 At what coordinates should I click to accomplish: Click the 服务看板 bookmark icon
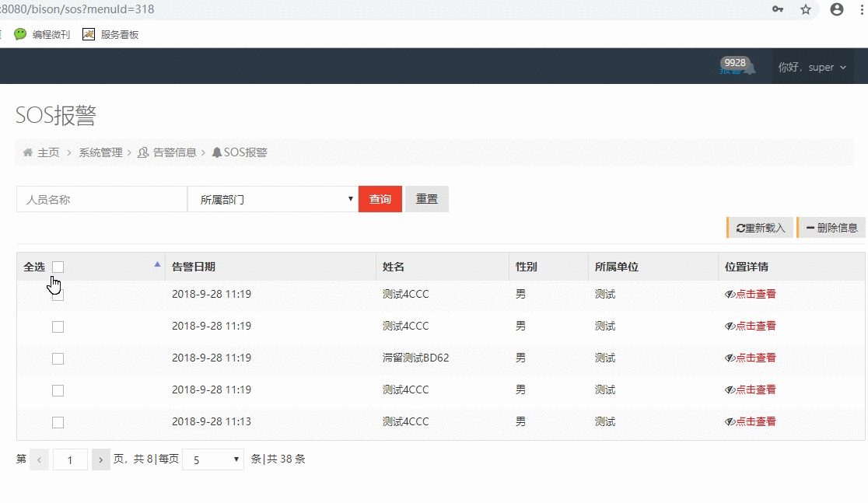[x=89, y=34]
